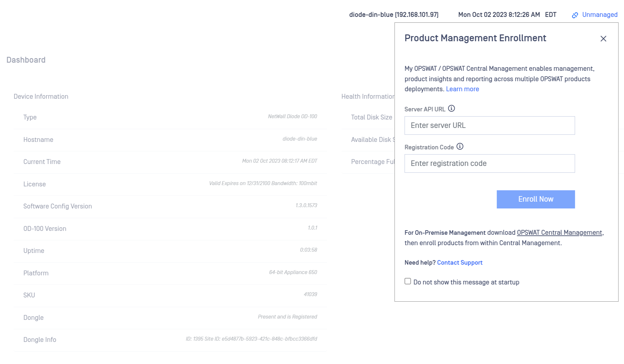Click the Platform row label
The image size is (624, 364).
pos(36,273)
